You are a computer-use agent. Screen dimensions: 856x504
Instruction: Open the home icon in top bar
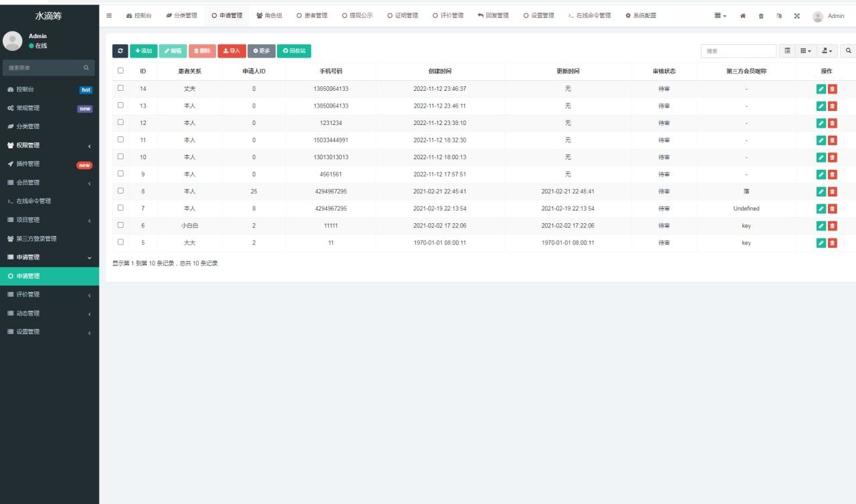743,16
